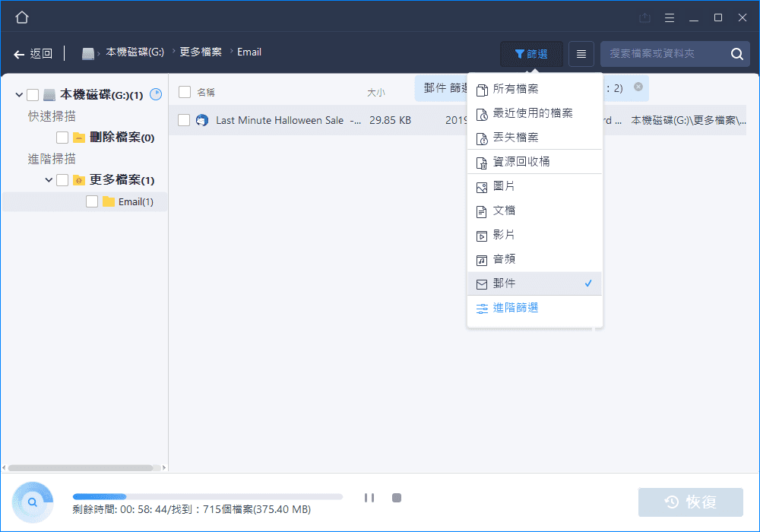Click the home icon in title bar

click(x=22, y=17)
